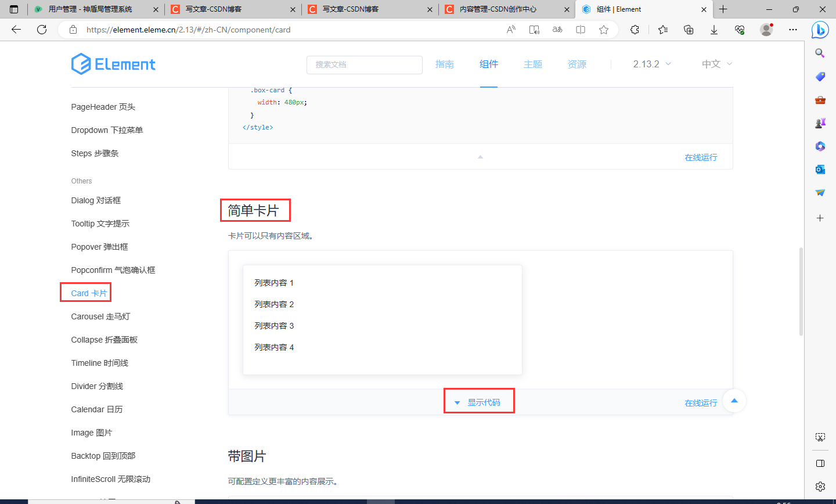836x504 pixels.
Task: Open new browser tab
Action: tap(723, 9)
